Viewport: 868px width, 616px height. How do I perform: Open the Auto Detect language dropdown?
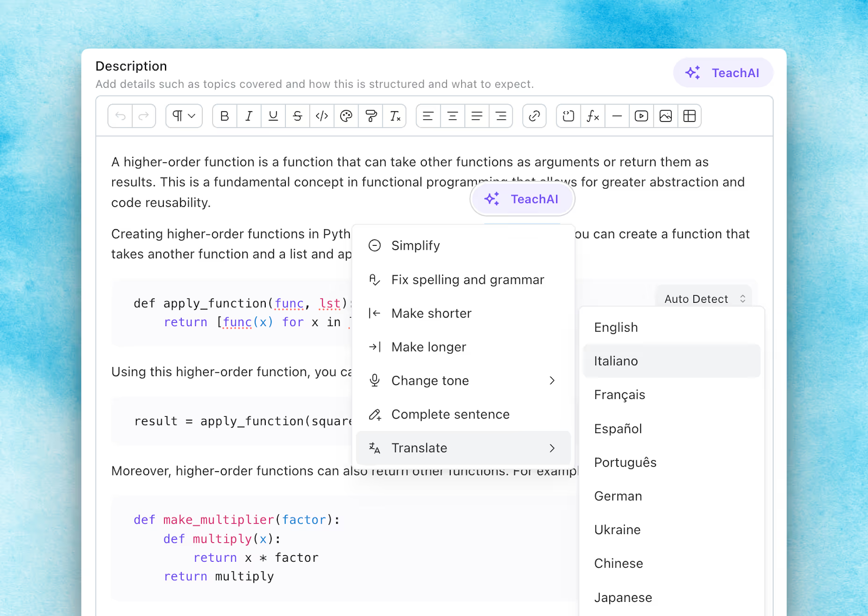click(x=704, y=299)
